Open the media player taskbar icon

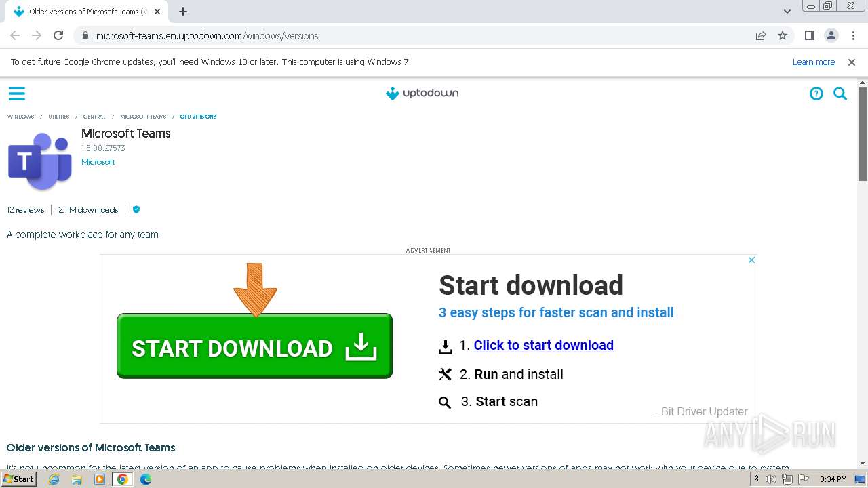coord(100,479)
